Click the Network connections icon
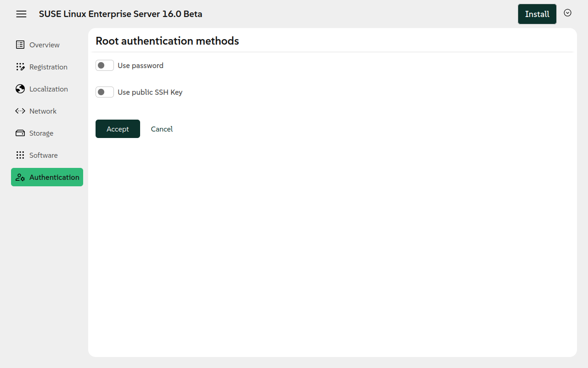The width and height of the screenshot is (588, 368). click(x=20, y=111)
